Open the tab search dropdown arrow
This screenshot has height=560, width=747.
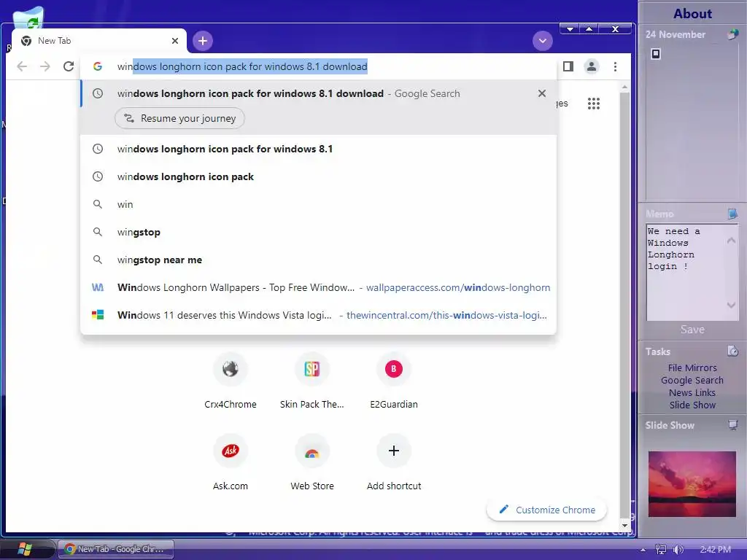(x=542, y=41)
